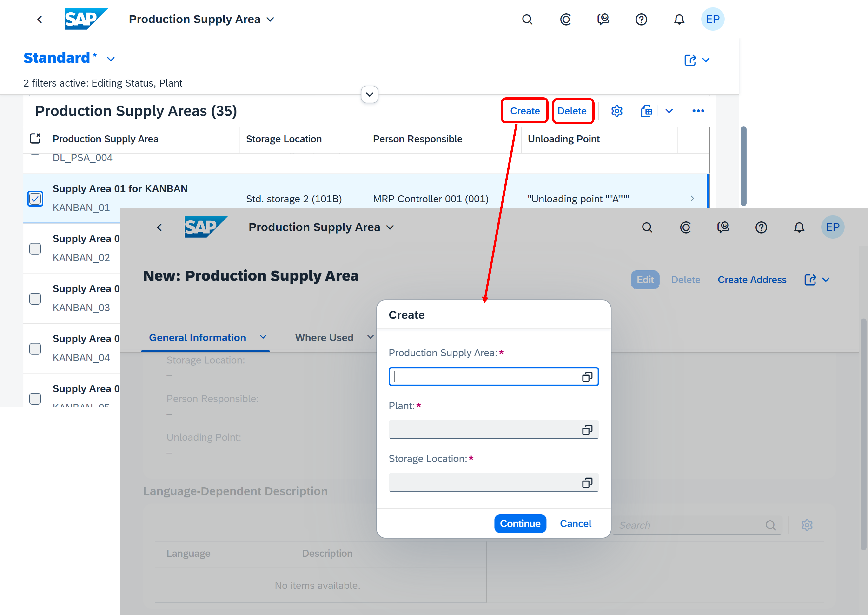Image resolution: width=868 pixels, height=615 pixels.
Task: Select the KANBAN_02 row checkbox
Action: click(35, 249)
